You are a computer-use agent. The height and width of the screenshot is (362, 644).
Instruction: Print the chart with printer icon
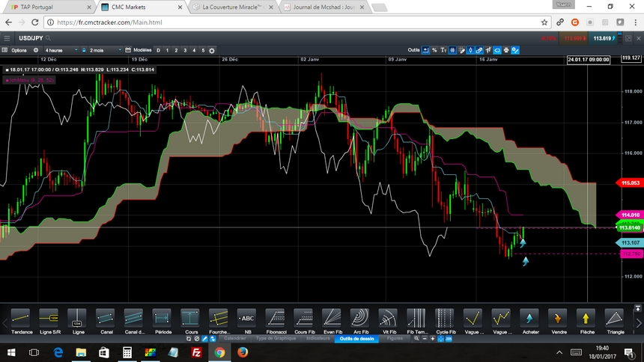(506, 50)
